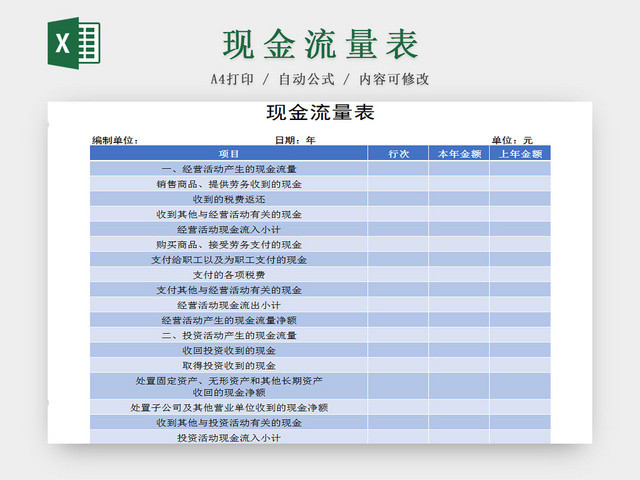
Task: Select the 项目 column header
Action: 229,153
